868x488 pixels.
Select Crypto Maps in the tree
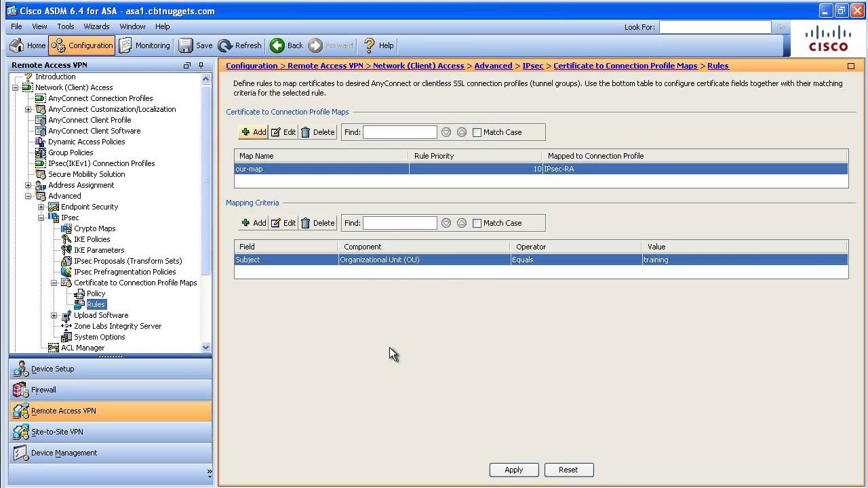[x=94, y=228]
